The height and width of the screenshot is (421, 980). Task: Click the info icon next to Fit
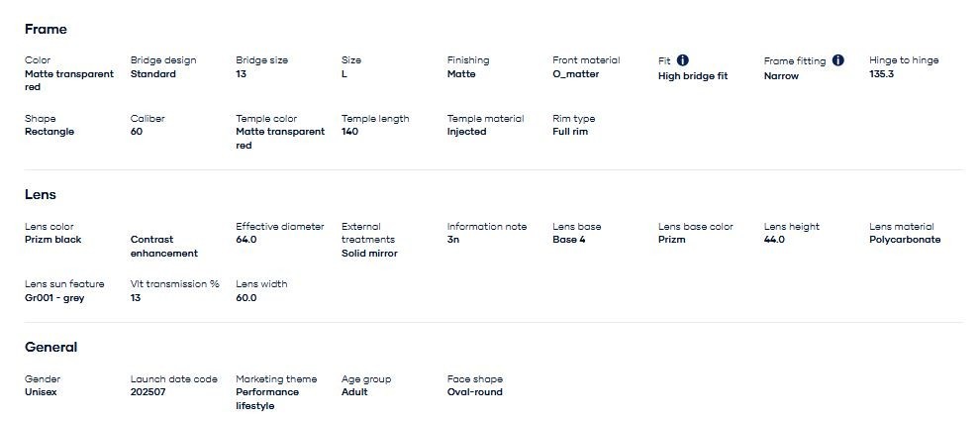click(x=683, y=60)
